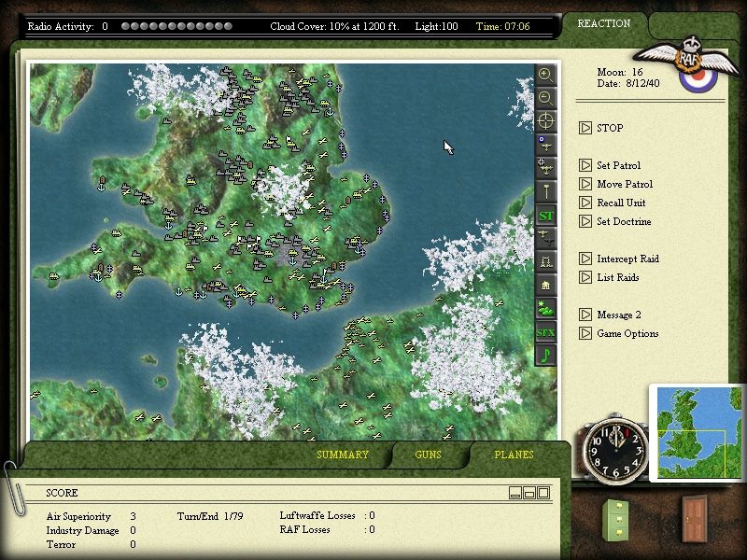747x560 pixels.
Task: Click the RAF wings emblem
Action: point(692,62)
